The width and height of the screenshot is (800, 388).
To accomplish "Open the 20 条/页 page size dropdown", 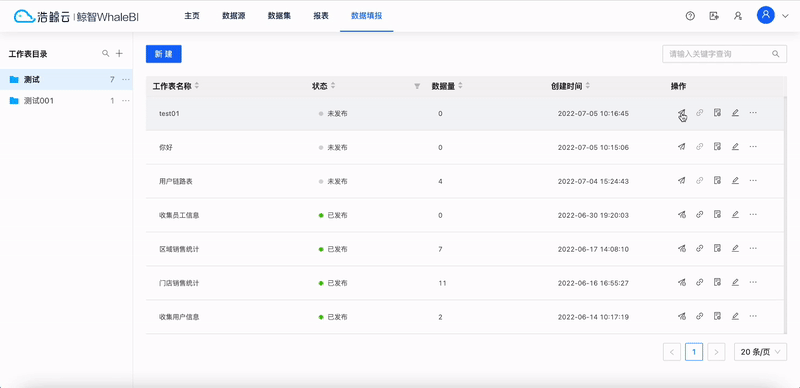I will tap(760, 352).
